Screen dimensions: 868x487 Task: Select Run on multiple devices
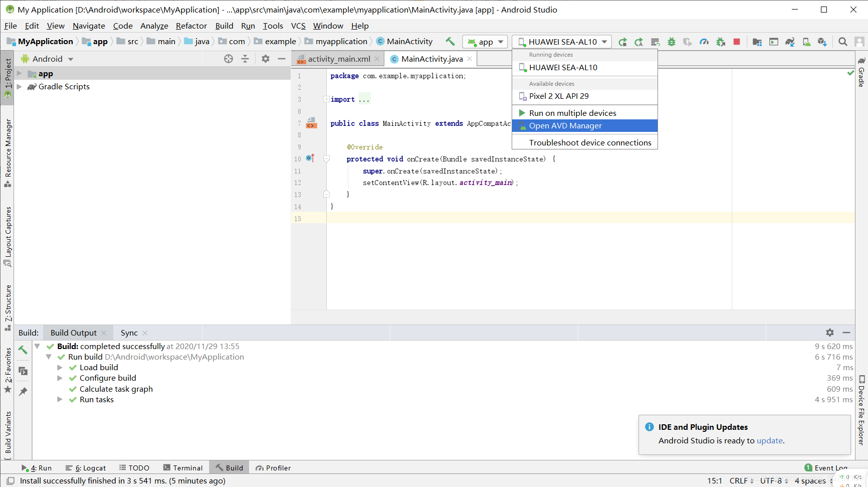point(584,113)
